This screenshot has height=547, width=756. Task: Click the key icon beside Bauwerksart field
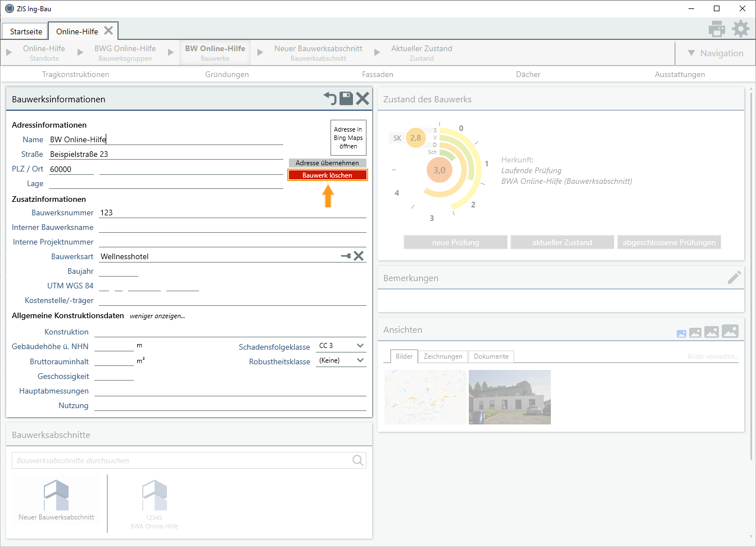[x=346, y=256]
